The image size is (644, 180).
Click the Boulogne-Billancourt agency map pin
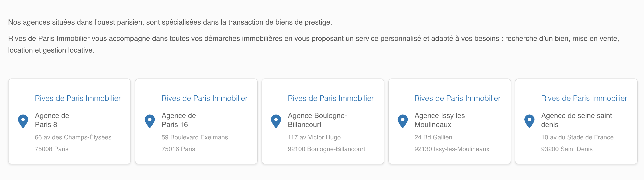pos(276,121)
